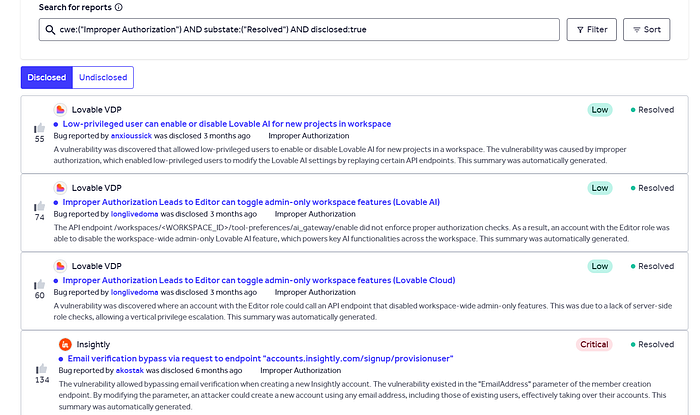Open longlivedoma profile on the Lovable Cloud report
Image resolution: width=700 pixels, height=415 pixels.
click(134, 292)
